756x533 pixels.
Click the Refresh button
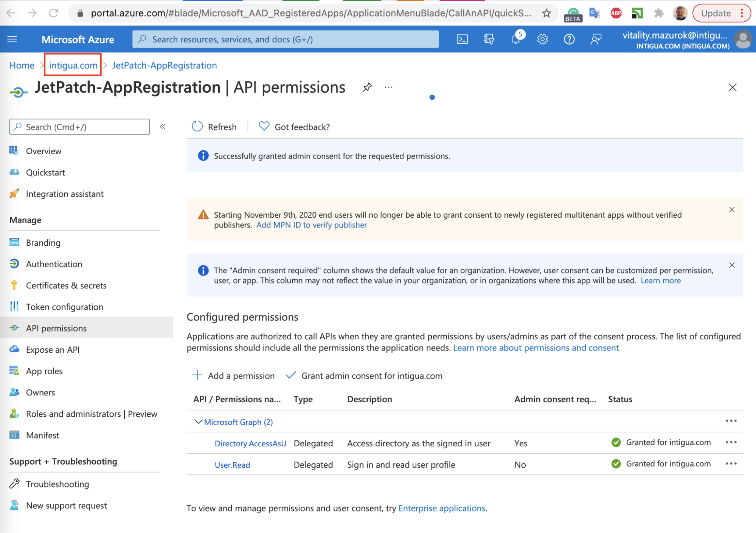[214, 127]
